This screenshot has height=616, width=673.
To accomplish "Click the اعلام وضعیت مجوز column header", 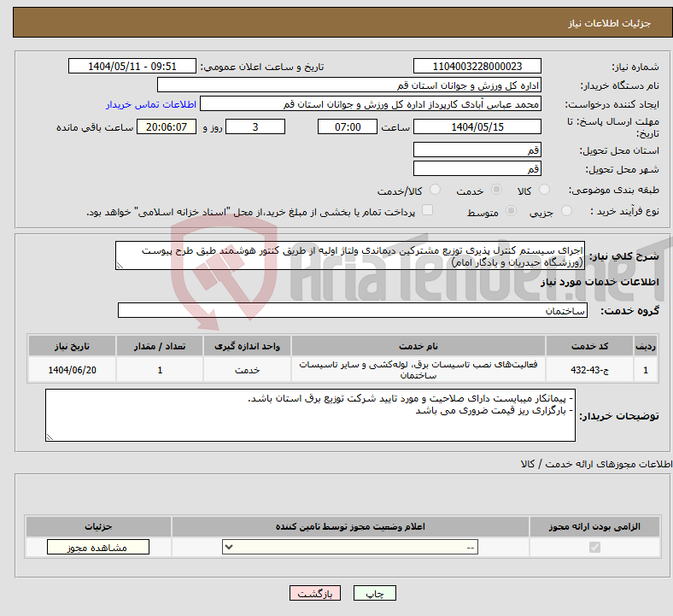I will (350, 526).
